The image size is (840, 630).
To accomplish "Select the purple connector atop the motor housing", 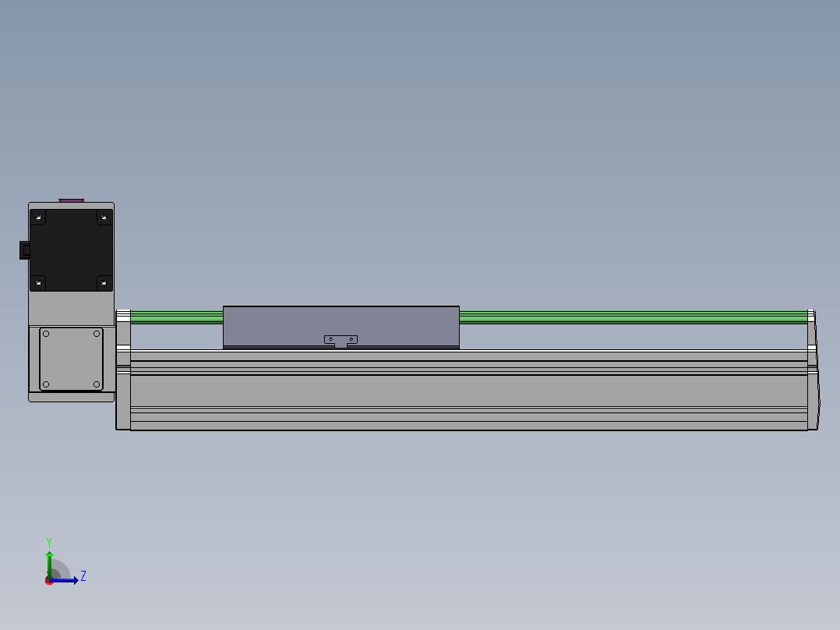I will [71, 200].
